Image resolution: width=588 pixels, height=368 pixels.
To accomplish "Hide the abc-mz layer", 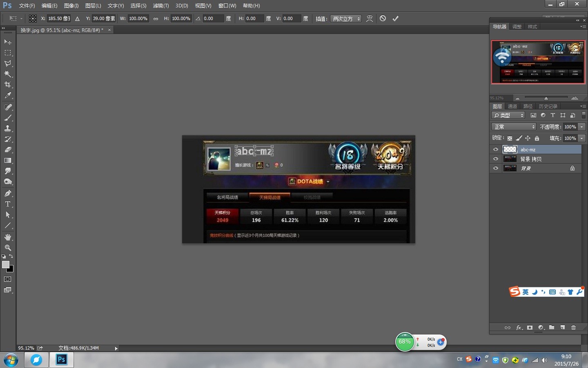I will pos(496,149).
